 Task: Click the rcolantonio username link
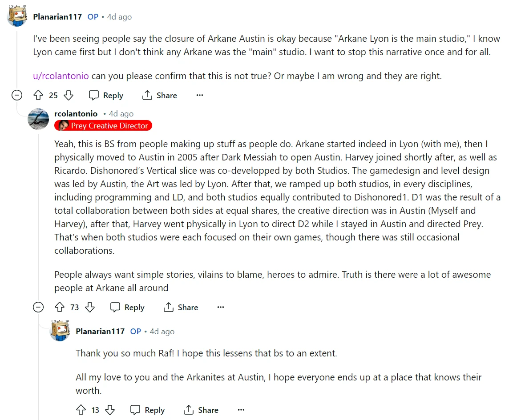point(76,114)
